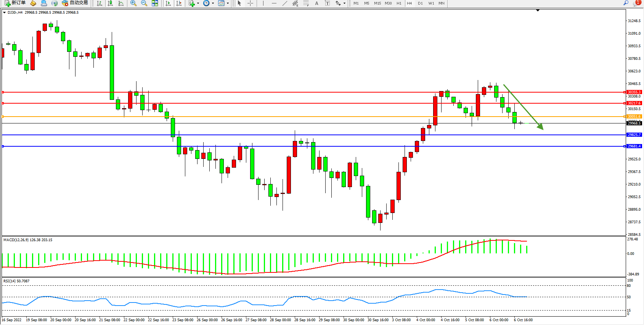The width and height of the screenshot is (644, 325).
Task: Zoom in on the chart
Action: [133, 3]
